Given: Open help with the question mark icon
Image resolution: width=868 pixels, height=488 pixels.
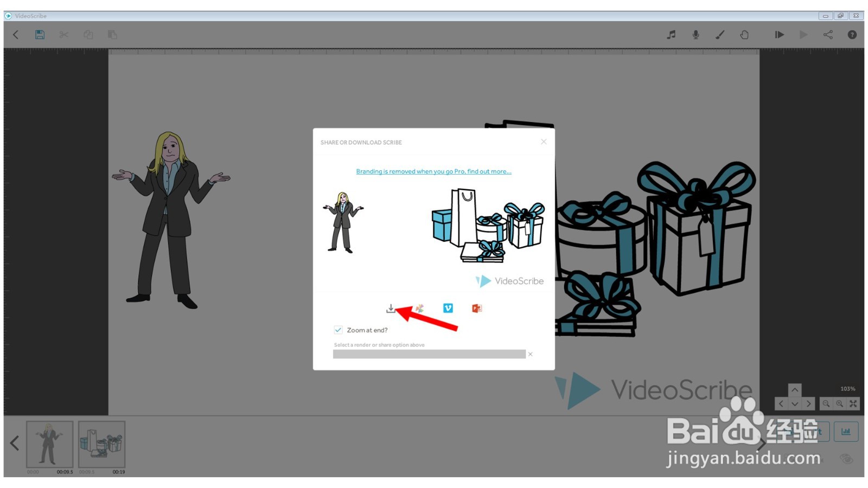Looking at the screenshot, I should click(x=852, y=35).
